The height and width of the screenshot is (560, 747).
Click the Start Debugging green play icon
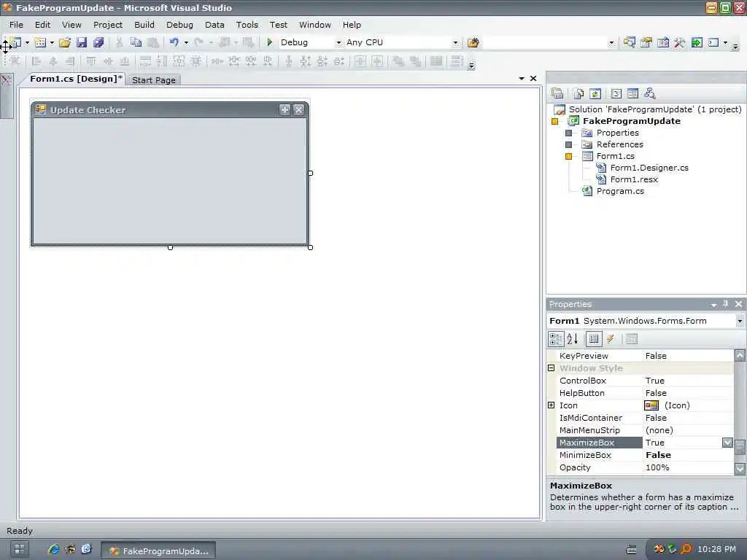(270, 42)
